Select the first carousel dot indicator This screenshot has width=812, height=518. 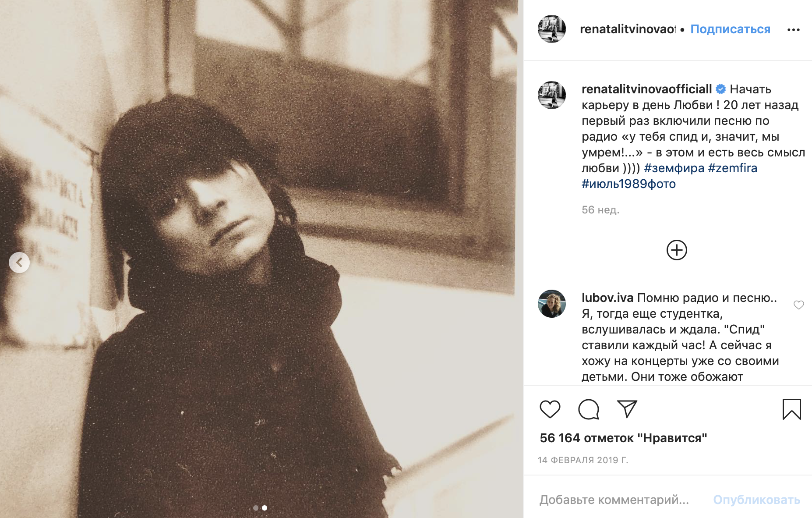pos(256,508)
